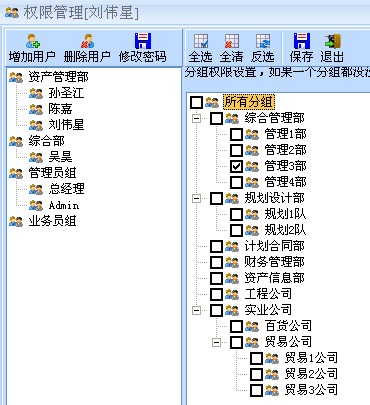Click the group icon beside 业务员组
This screenshot has width=370, height=405.
pyautogui.click(x=16, y=221)
